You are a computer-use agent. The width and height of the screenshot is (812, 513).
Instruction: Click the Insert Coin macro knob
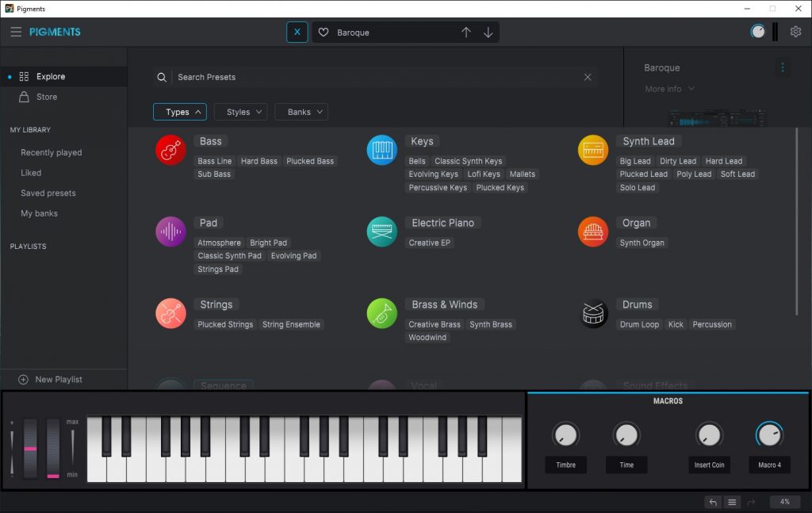coord(709,435)
